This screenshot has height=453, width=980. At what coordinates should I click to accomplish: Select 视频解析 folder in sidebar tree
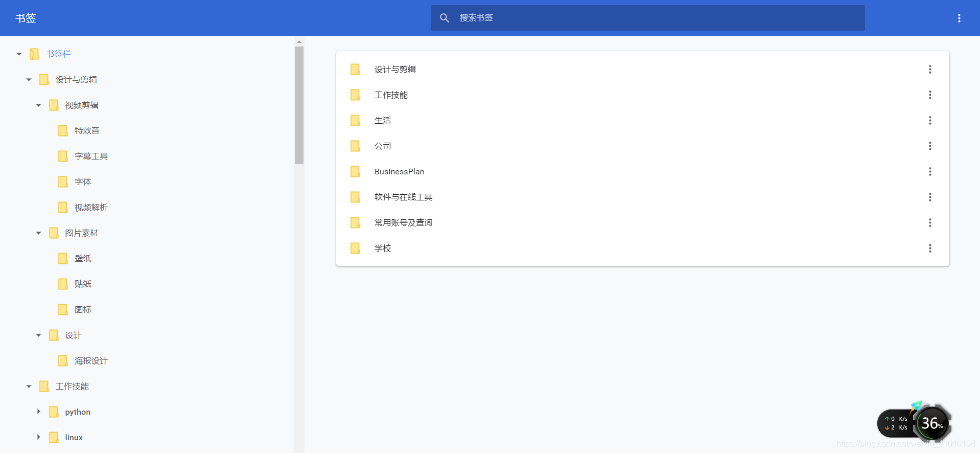91,207
